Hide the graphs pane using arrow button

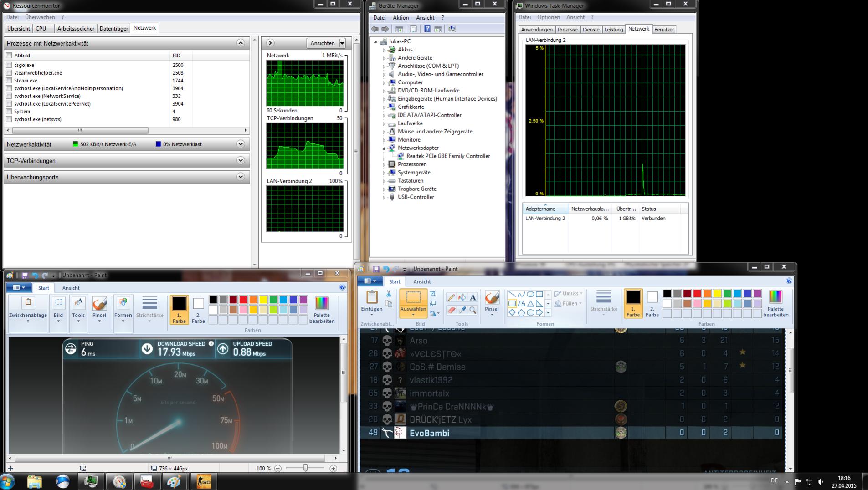pos(270,43)
